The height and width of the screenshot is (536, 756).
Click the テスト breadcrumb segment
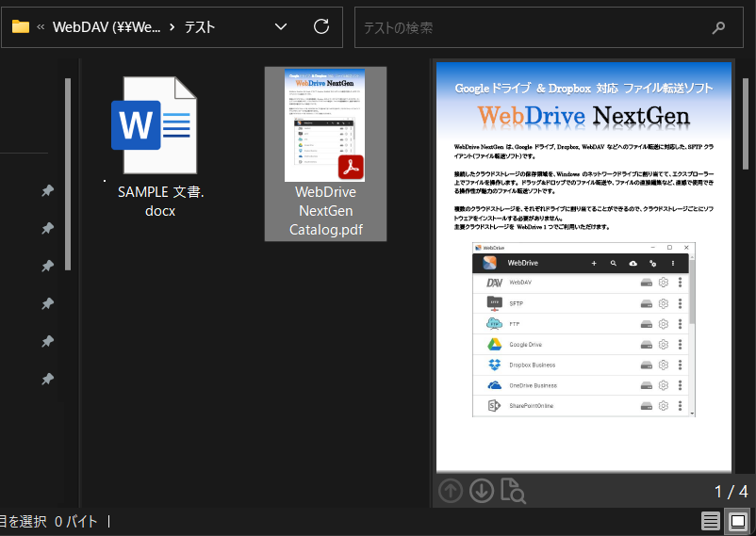[199, 27]
